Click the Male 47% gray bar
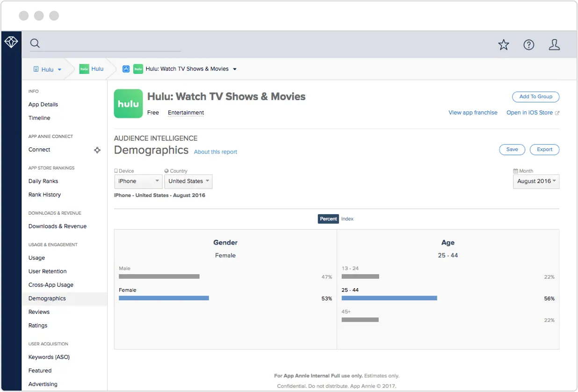Viewport: 578px width, 392px height. pyautogui.click(x=159, y=277)
